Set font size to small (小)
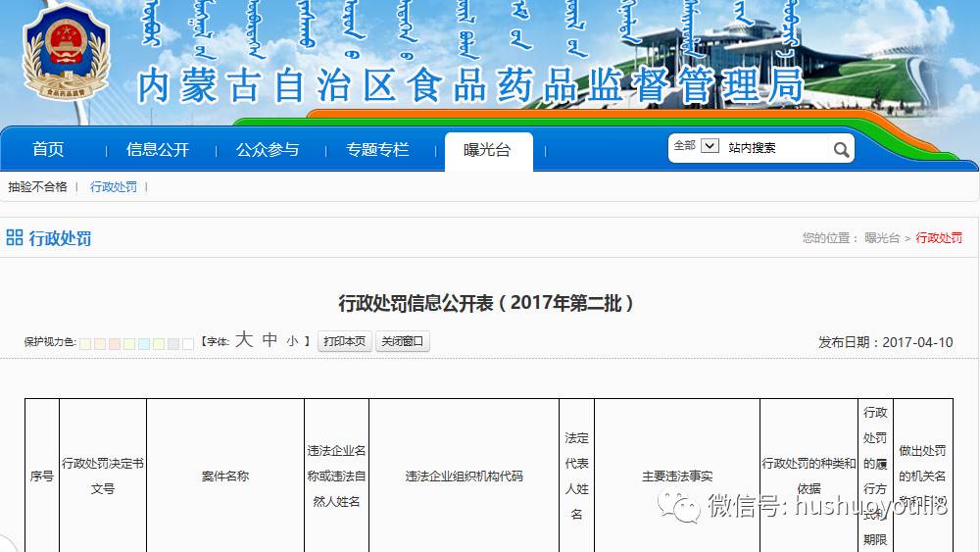This screenshot has height=552, width=980. tap(292, 341)
